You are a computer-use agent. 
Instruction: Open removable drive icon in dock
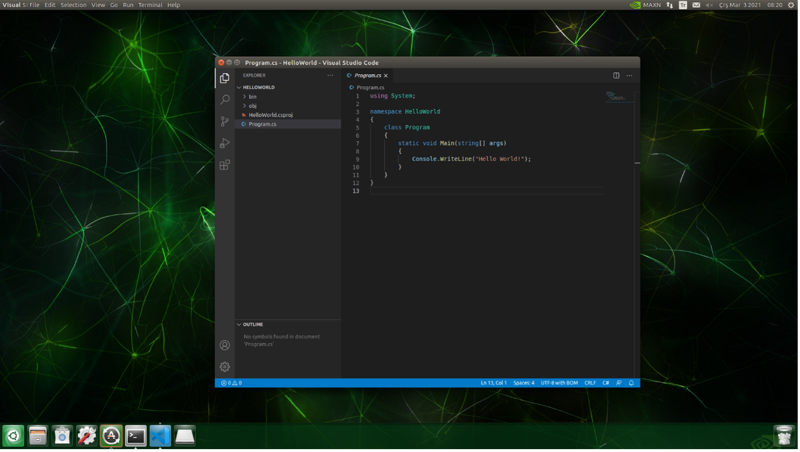[185, 437]
